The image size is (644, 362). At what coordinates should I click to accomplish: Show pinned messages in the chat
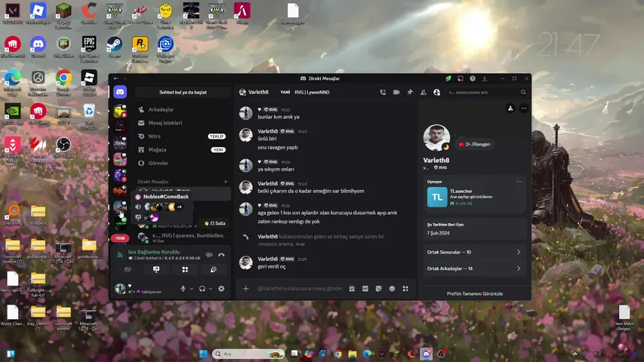[x=410, y=92]
